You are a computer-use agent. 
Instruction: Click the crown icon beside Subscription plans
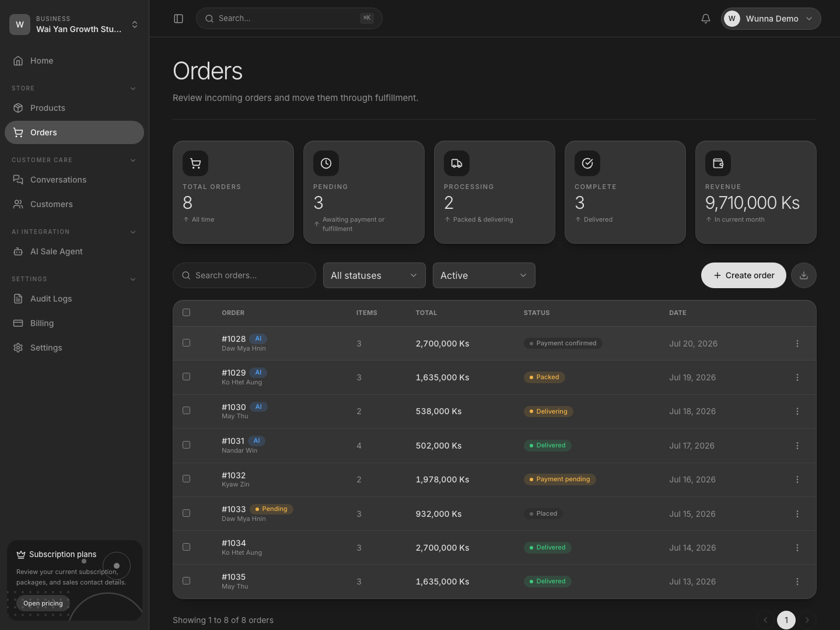[x=21, y=554]
